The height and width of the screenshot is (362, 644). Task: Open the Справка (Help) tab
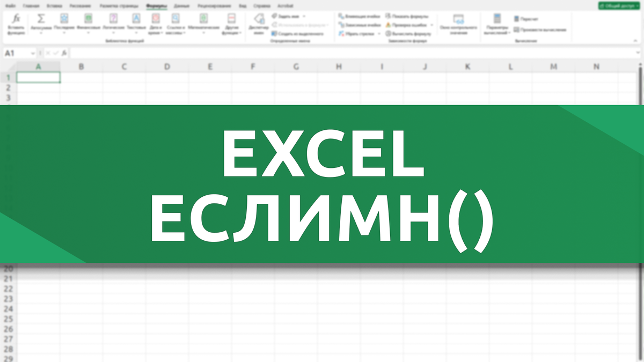click(261, 5)
